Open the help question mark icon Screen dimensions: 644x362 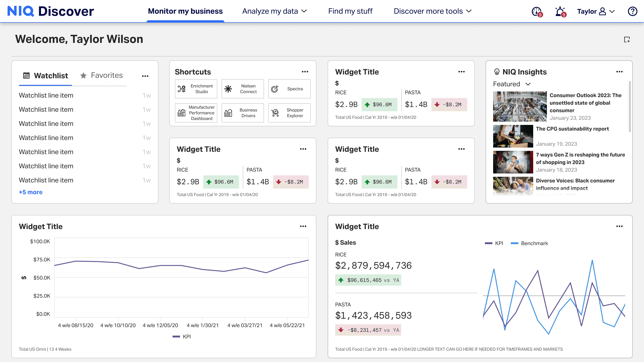click(632, 12)
